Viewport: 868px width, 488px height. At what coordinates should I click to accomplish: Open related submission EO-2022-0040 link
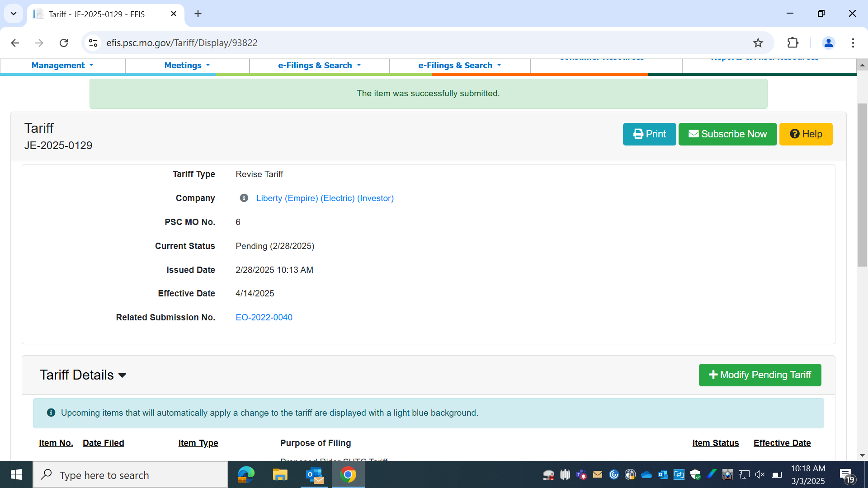tap(264, 317)
